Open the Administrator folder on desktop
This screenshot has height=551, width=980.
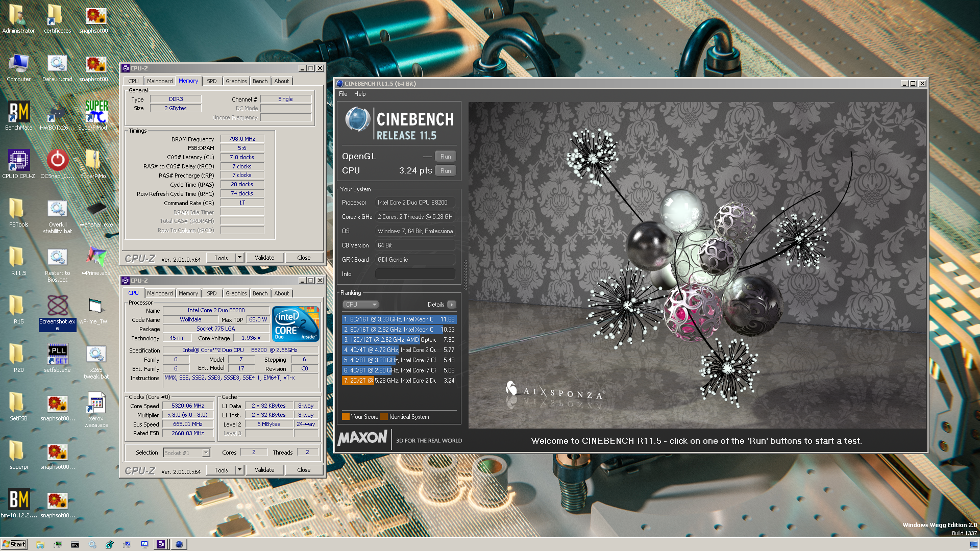18,19
